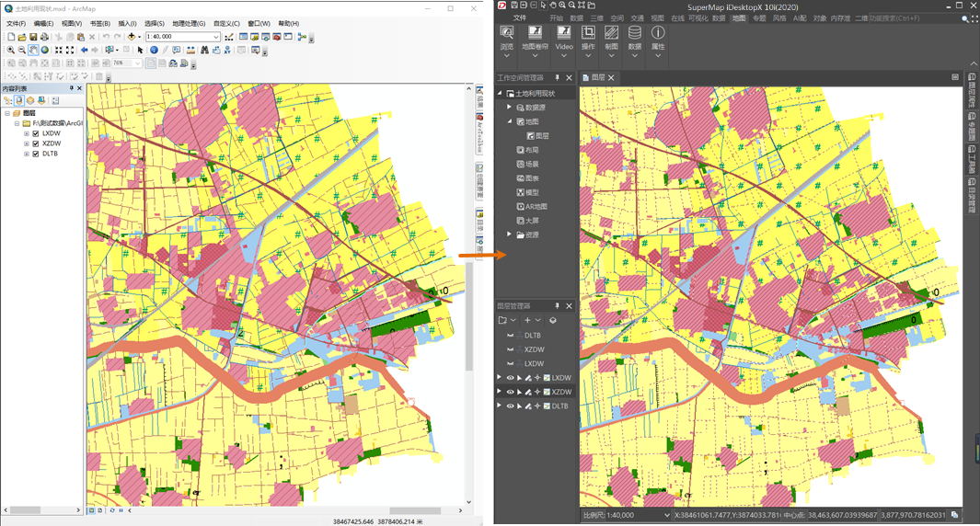Uncheck the DLTB layer checkbox in ArcMap
The image size is (980, 526).
(x=36, y=154)
